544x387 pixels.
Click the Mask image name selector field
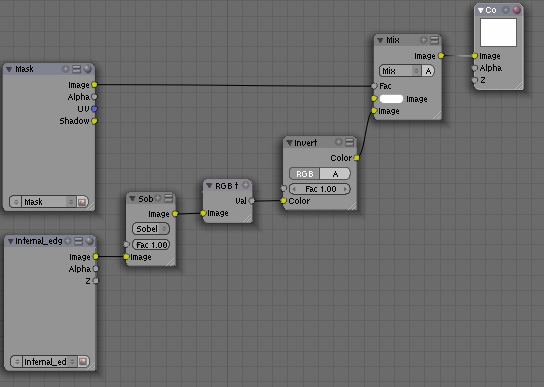click(x=44, y=202)
